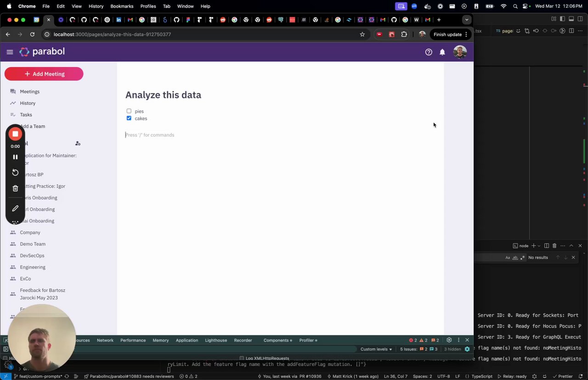The width and height of the screenshot is (588, 380).
Task: Open the Engineering team
Action: (33, 267)
